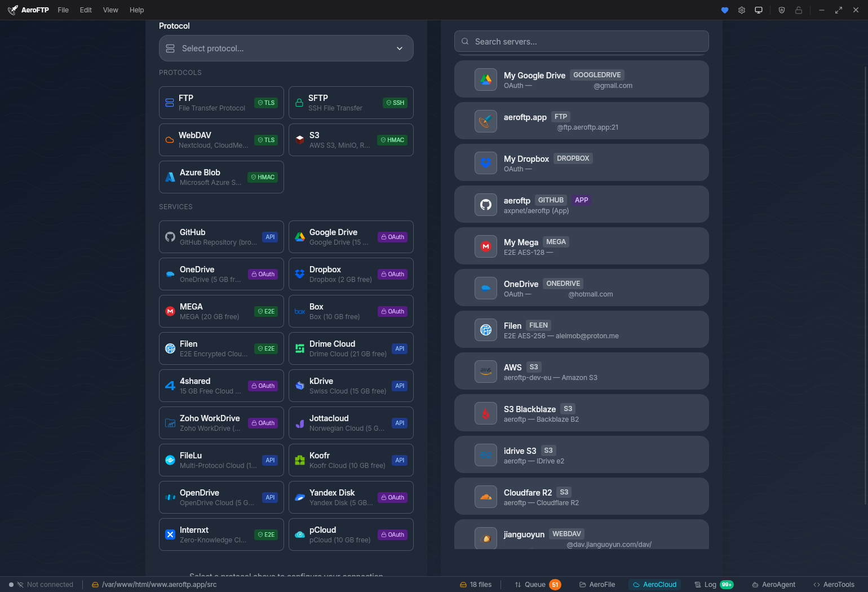Click the shield security icon in titlebar
The image size is (868, 592).
pos(781,10)
